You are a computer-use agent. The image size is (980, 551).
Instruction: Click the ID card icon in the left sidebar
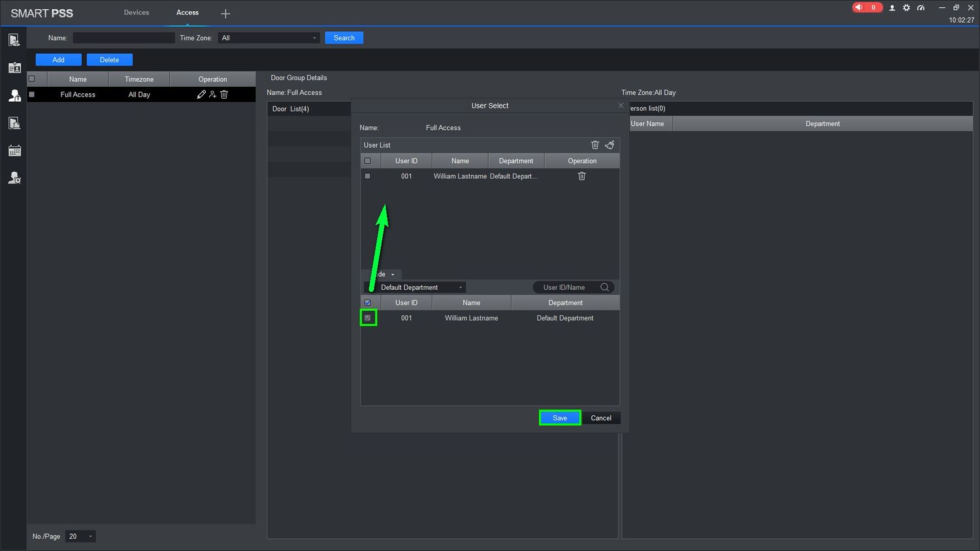click(14, 68)
